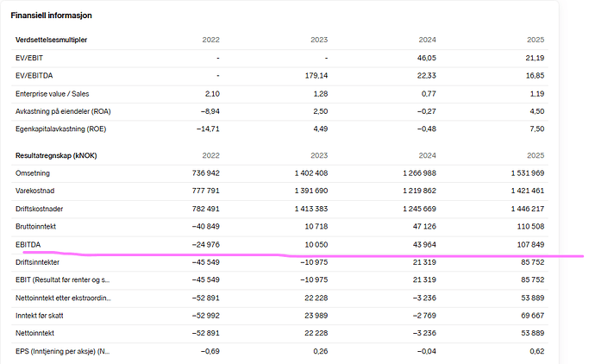Select Nettoinntekt etter ekstraordin... label
Image resolution: width=595 pixels, height=364 pixels.
coord(63,298)
